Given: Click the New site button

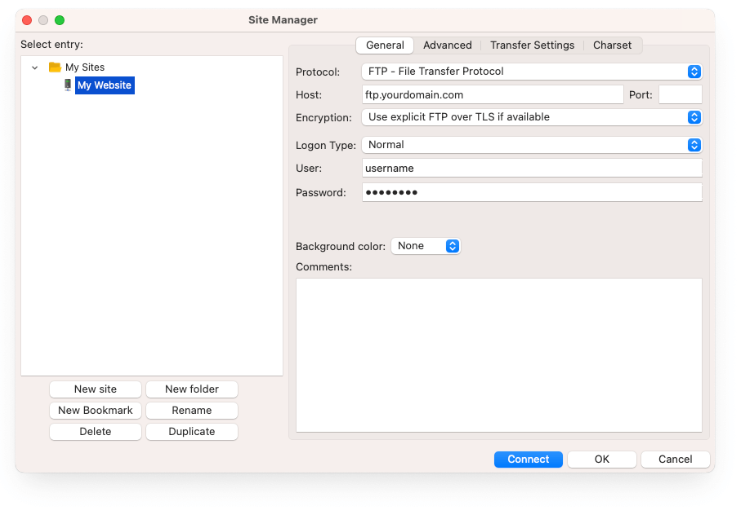Looking at the screenshot, I should point(95,389).
